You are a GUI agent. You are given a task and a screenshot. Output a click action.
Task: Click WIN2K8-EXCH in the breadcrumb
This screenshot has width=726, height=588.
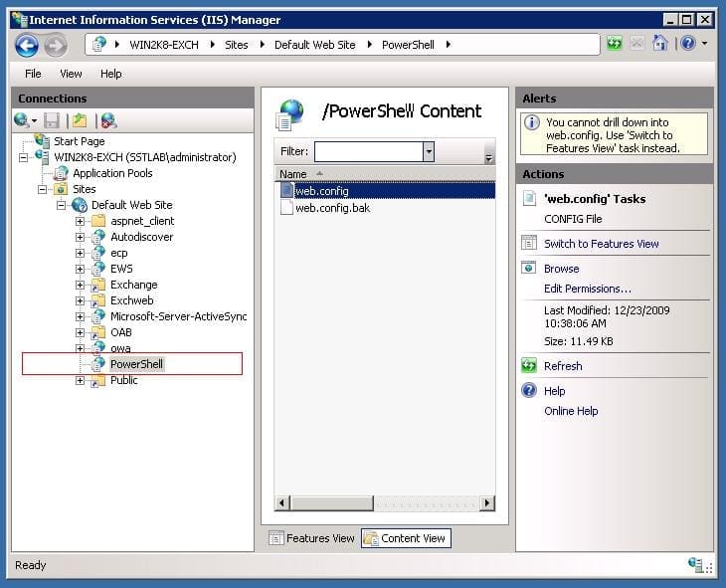click(164, 45)
